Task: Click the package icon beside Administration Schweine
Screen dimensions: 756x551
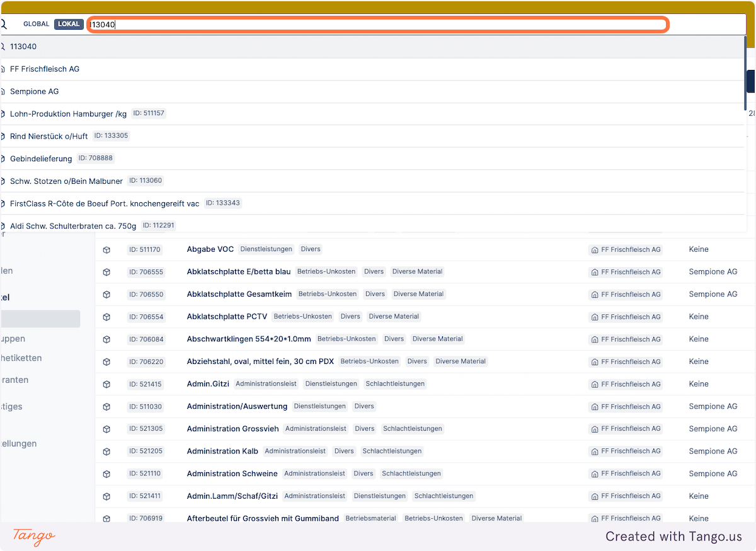Action: pyautogui.click(x=106, y=474)
